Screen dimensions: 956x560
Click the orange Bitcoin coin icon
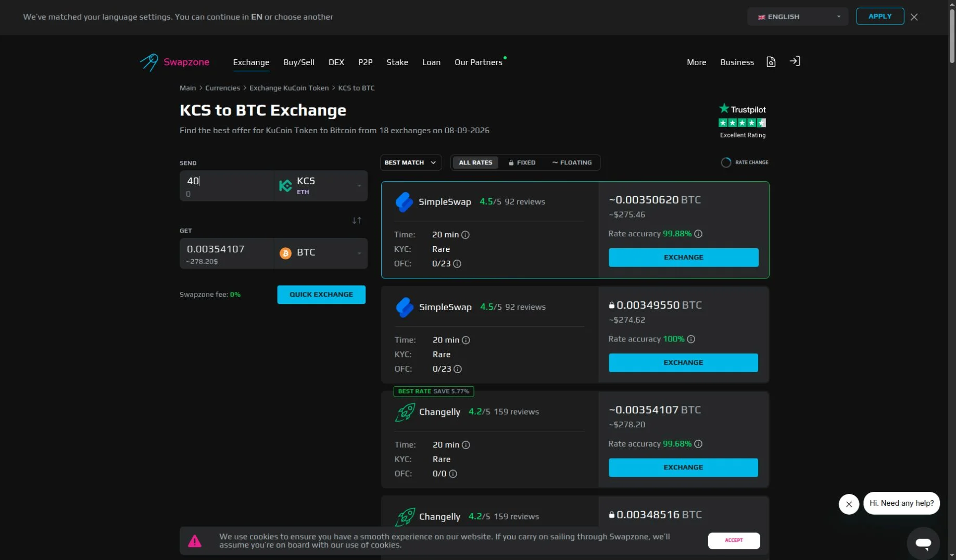pyautogui.click(x=285, y=253)
